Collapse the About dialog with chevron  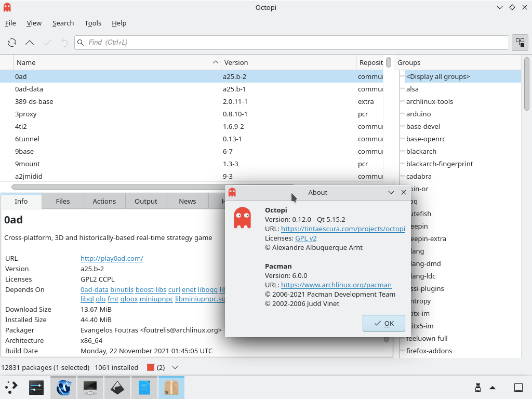coord(391,192)
